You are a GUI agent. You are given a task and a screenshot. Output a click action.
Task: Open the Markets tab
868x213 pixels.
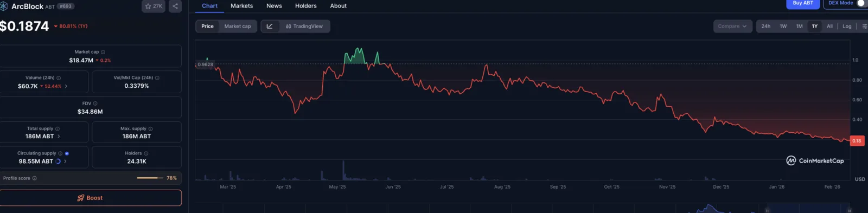point(241,6)
